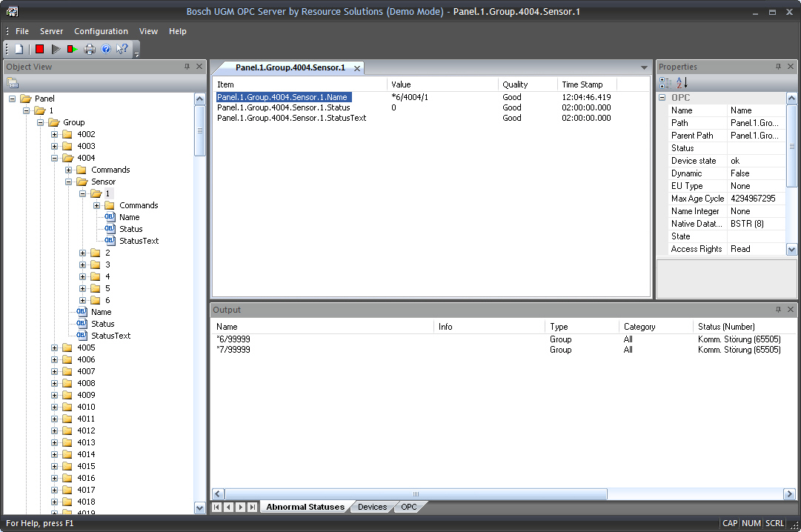
Task: Open the blue Help question mark icon
Action: [106, 50]
